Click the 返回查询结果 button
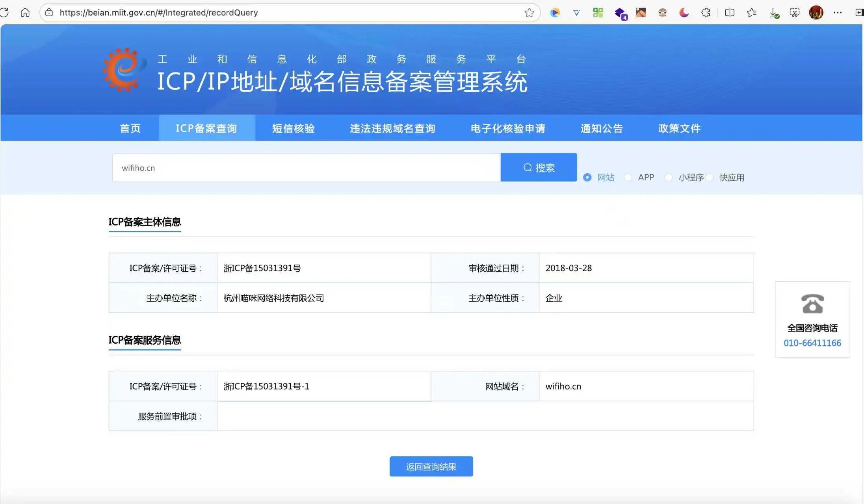 click(x=431, y=467)
